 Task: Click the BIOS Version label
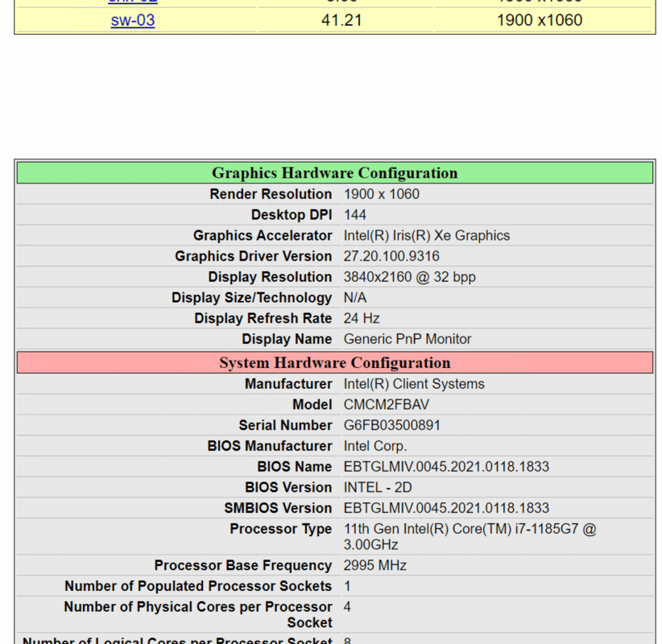click(x=288, y=488)
